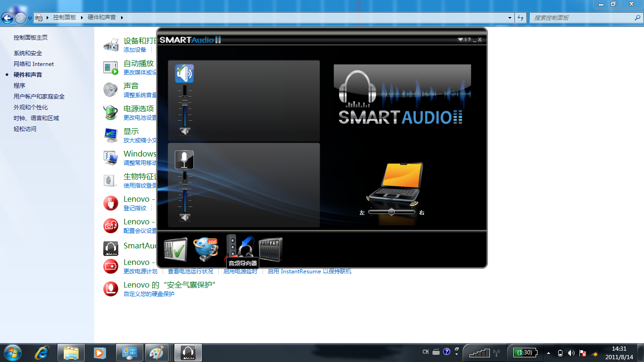644x362 pixels.
Task: Expand the address bar history dropdown
Action: click(510, 18)
